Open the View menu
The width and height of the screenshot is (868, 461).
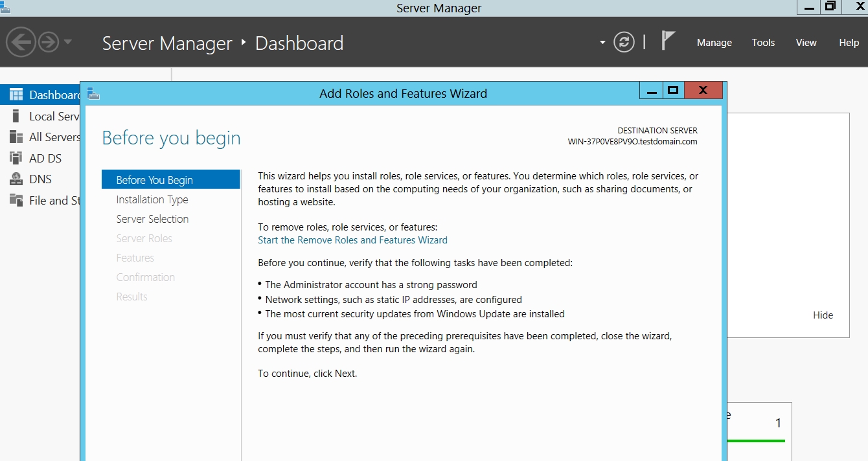tap(806, 43)
